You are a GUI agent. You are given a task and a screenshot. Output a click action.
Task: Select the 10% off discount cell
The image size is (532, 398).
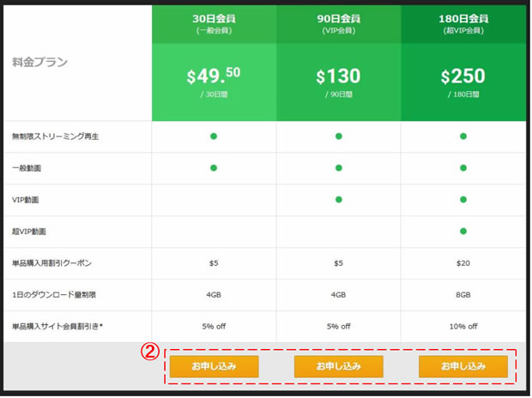(x=463, y=327)
